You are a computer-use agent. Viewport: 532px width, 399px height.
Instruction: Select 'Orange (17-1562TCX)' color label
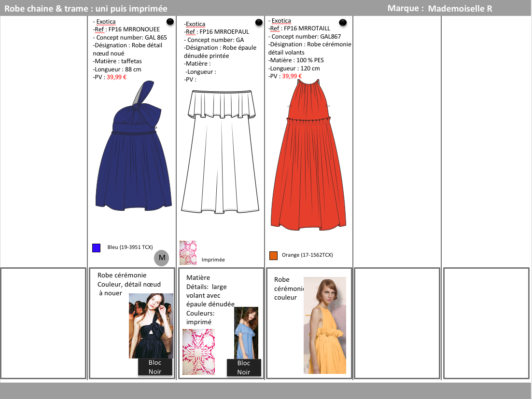(x=308, y=255)
